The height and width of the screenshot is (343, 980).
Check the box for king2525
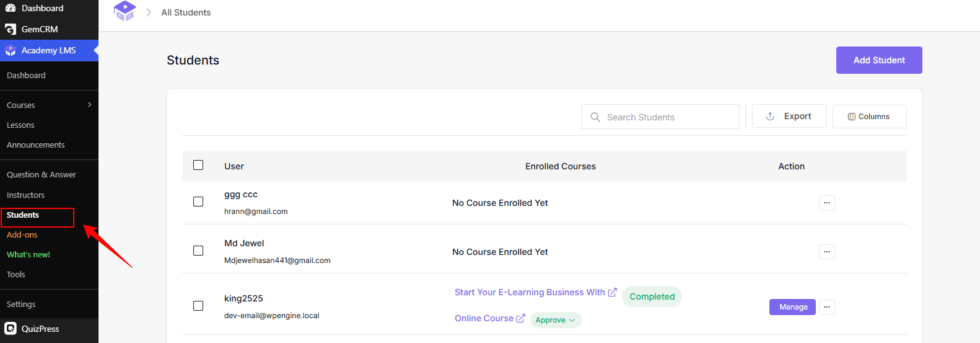[198, 306]
